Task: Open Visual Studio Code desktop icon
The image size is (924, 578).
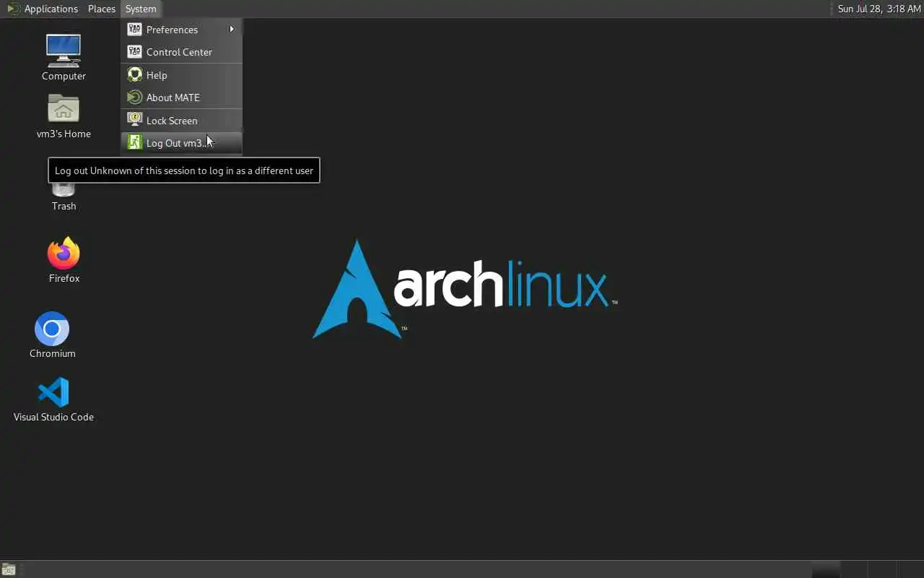Action: coord(53,400)
